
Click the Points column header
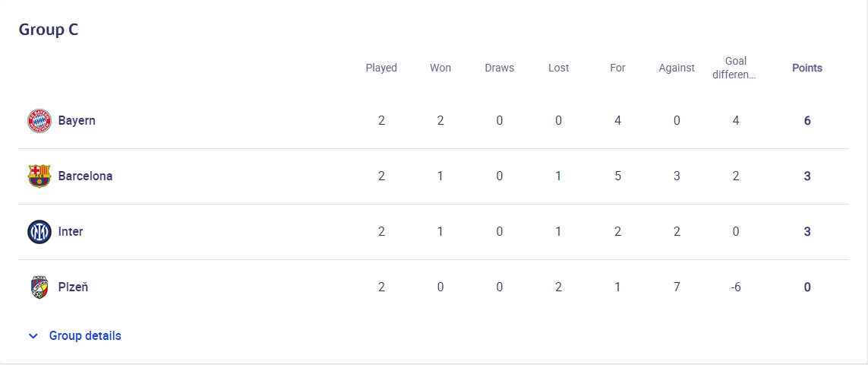pyautogui.click(x=807, y=68)
